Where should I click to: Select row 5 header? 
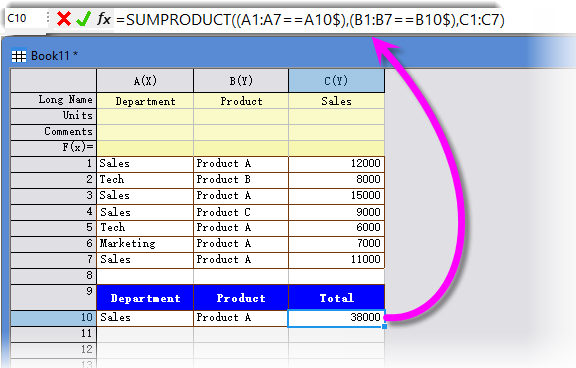(x=54, y=228)
